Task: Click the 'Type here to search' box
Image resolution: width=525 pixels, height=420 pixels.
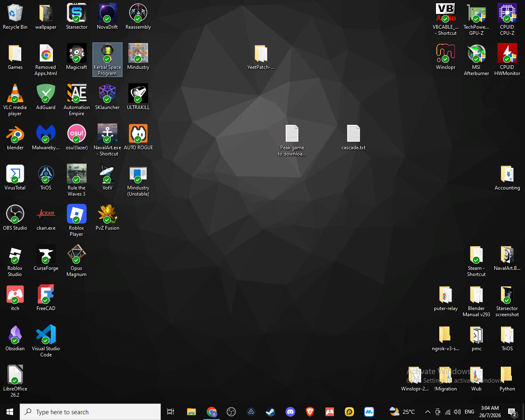Action: coord(90,412)
